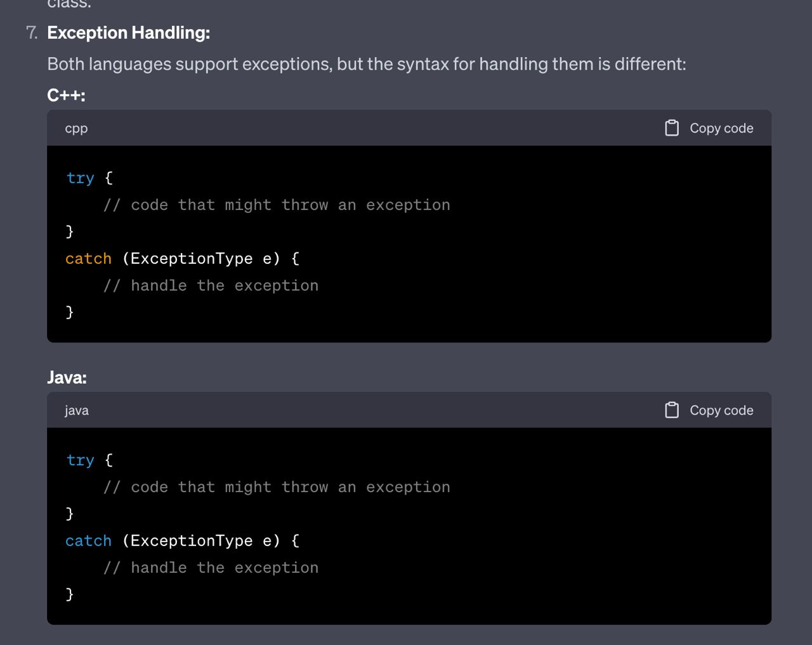Copy code from the java code block
The width and height of the screenshot is (812, 645).
click(709, 410)
